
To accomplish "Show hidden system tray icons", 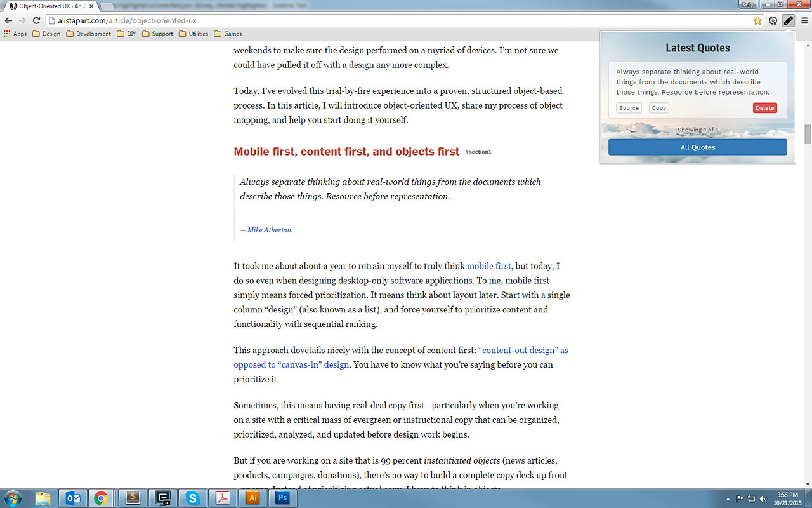I will pyautogui.click(x=730, y=498).
